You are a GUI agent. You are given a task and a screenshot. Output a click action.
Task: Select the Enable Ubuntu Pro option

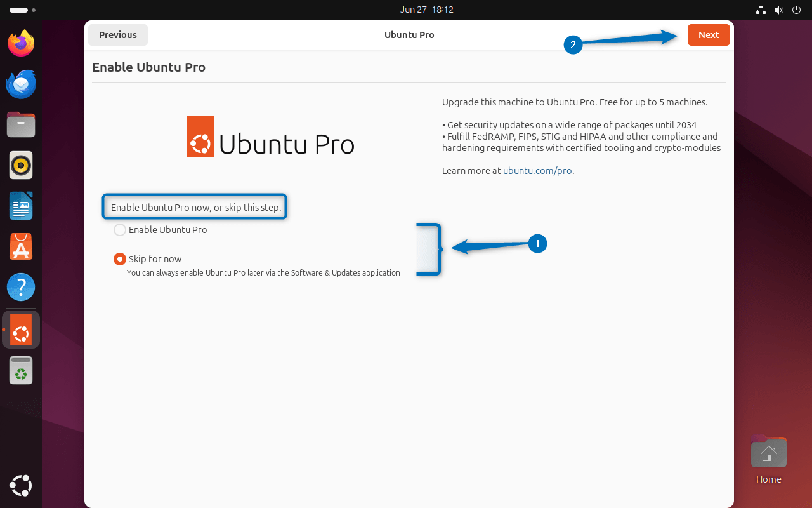[119, 229]
